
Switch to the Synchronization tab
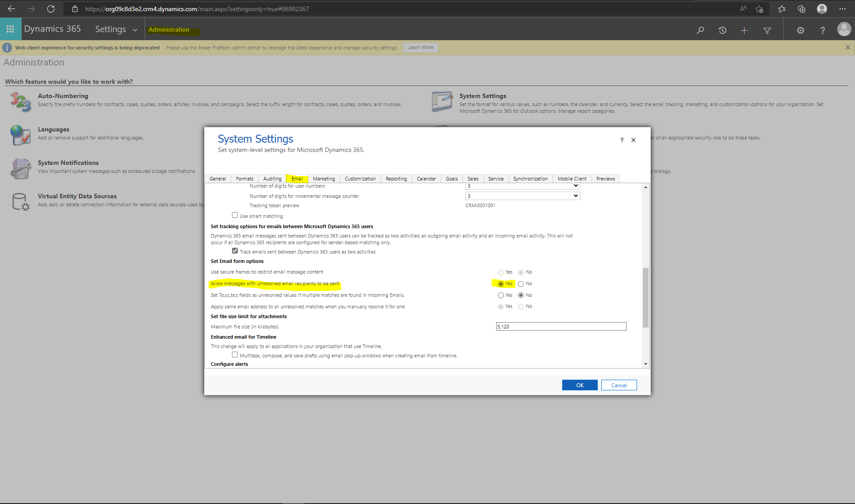point(530,179)
